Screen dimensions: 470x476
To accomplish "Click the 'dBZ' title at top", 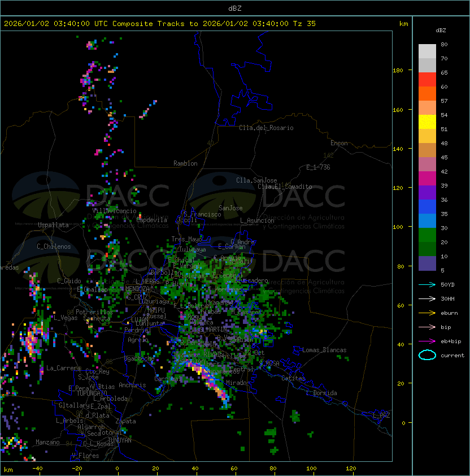I will coord(235,8).
